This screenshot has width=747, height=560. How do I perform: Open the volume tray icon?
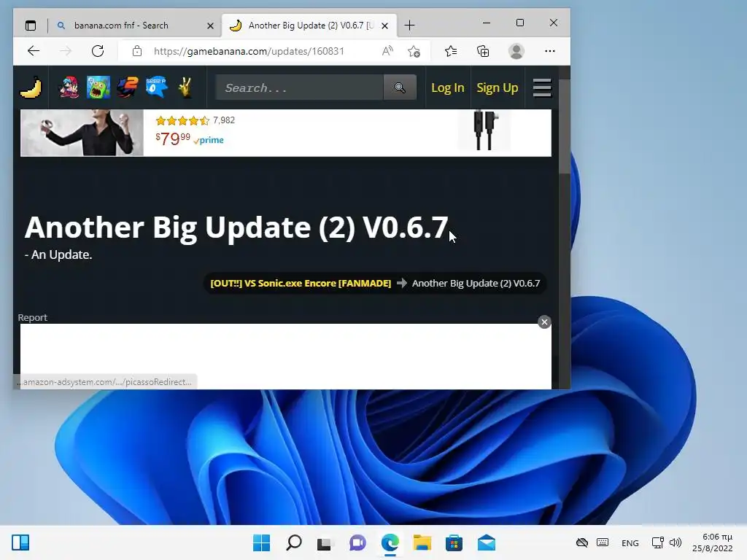(675, 542)
